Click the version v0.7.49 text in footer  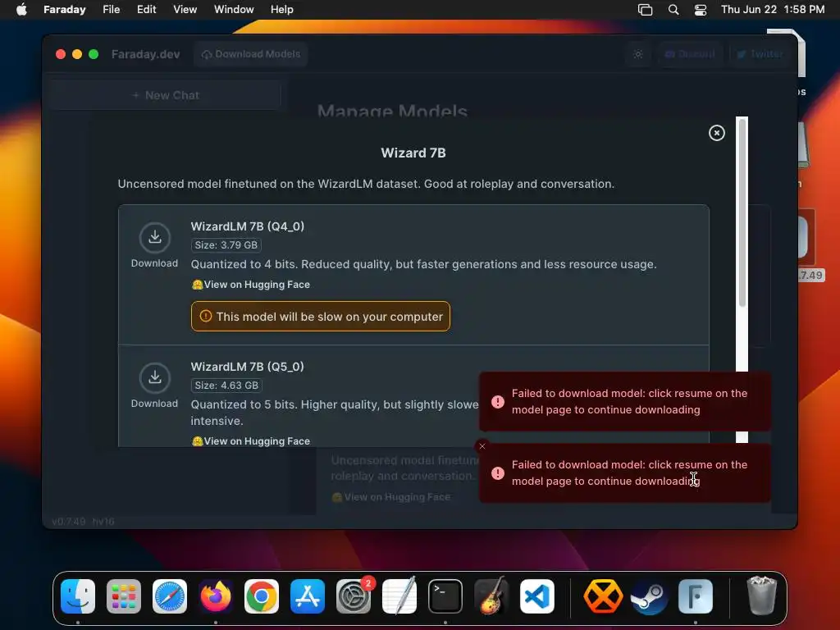click(69, 521)
